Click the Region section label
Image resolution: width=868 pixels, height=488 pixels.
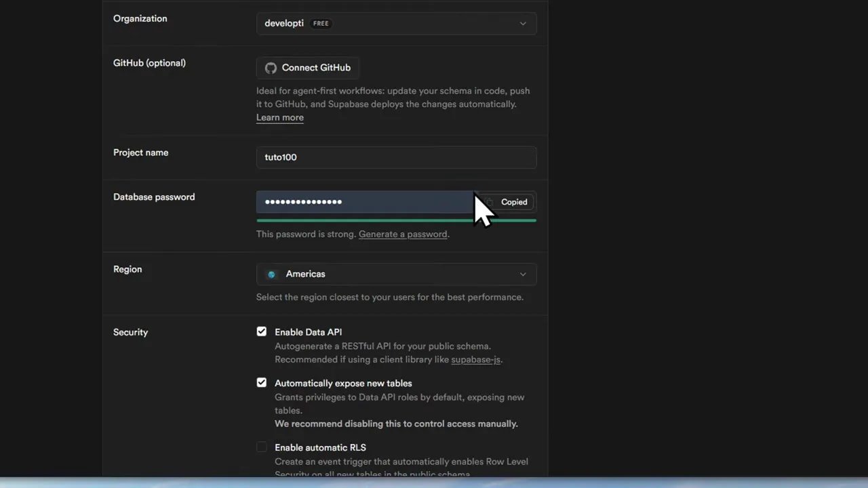pyautogui.click(x=127, y=269)
